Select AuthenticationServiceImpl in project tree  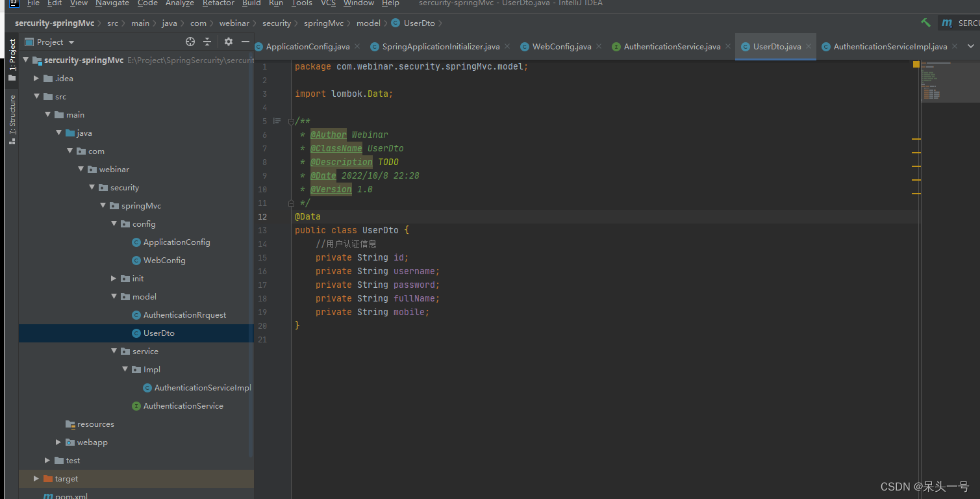[x=202, y=387]
